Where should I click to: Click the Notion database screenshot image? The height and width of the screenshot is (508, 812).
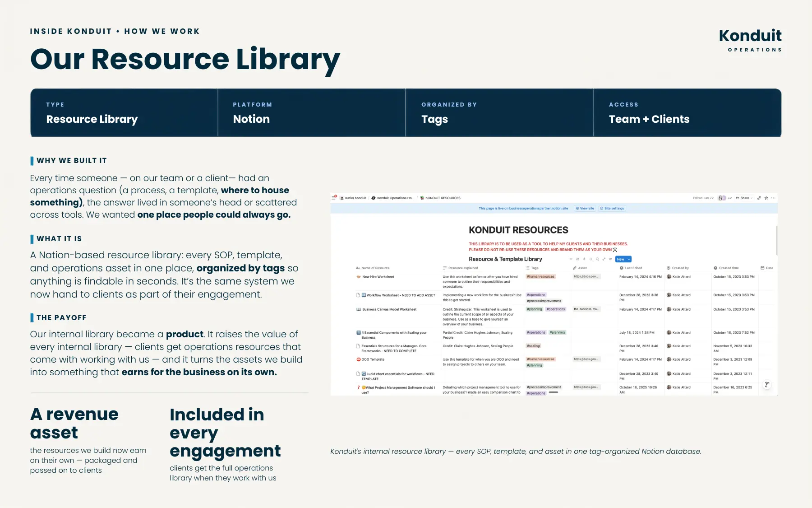click(x=554, y=294)
